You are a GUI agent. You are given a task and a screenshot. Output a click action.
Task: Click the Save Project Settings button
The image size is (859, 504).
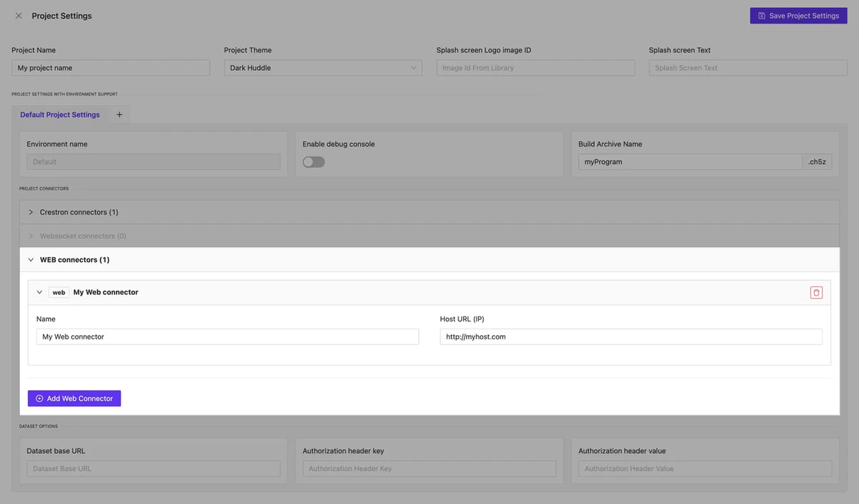(798, 15)
